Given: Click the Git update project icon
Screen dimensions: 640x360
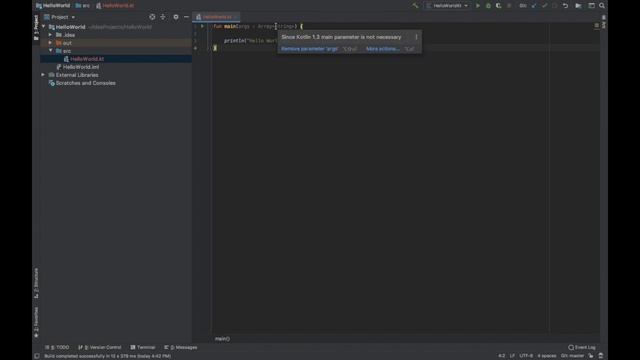Looking at the screenshot, I should pyautogui.click(x=534, y=6).
